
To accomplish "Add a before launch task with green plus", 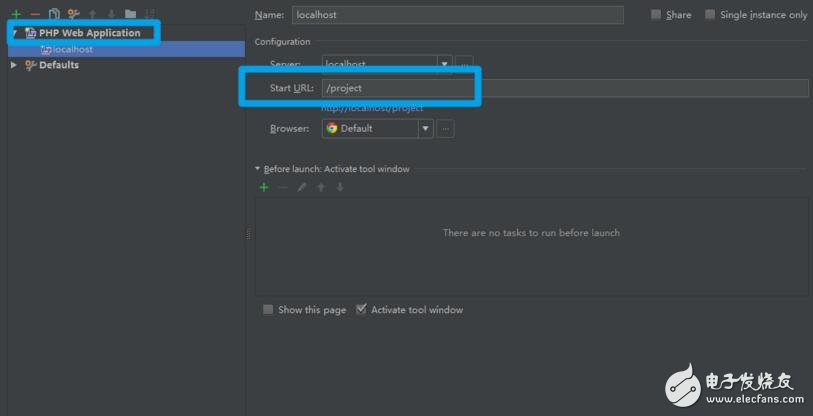I will coord(264,187).
